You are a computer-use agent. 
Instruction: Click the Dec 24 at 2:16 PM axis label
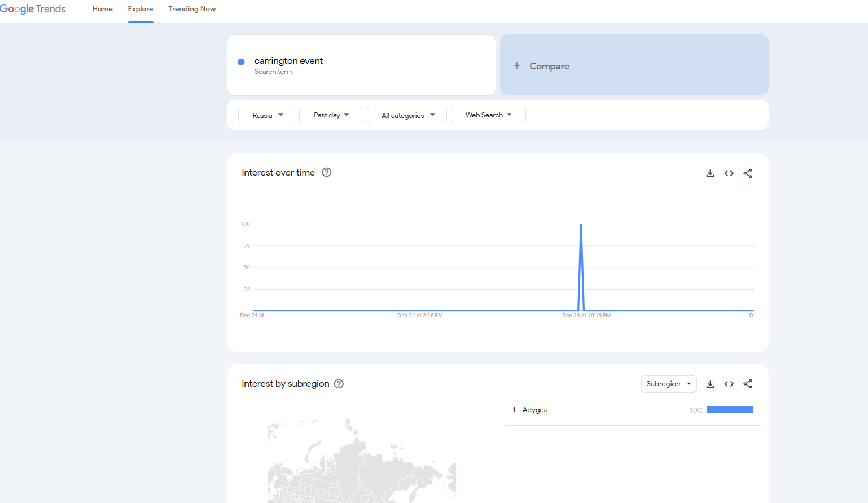pyautogui.click(x=420, y=316)
